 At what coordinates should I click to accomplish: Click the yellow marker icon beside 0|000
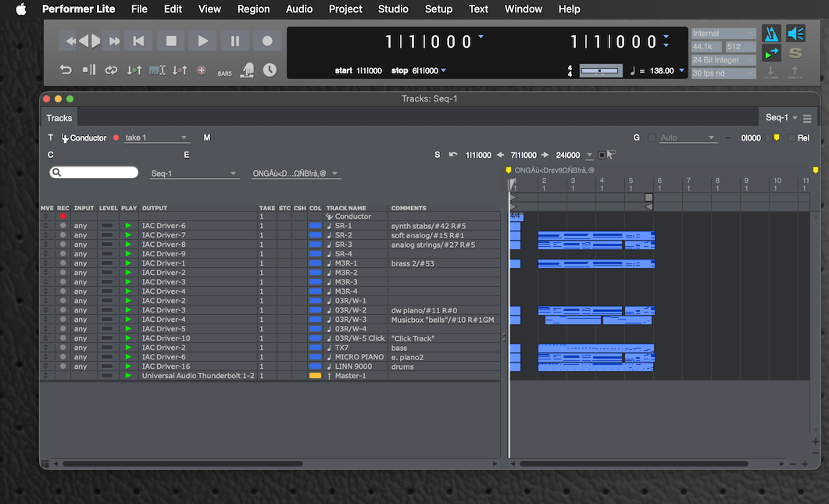pos(777,138)
